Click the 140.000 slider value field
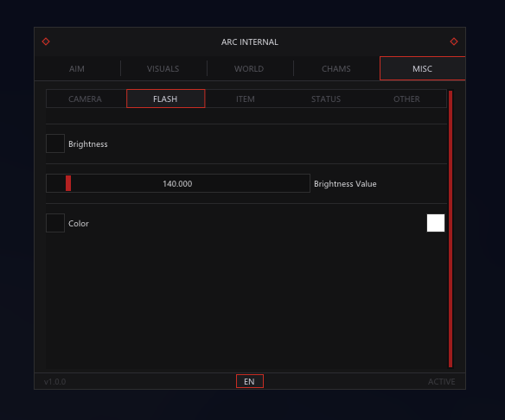The image size is (505, 420). click(x=178, y=183)
